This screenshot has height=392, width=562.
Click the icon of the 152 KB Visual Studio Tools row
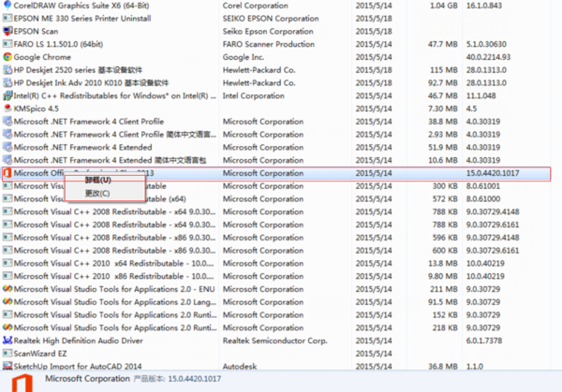click(7, 314)
